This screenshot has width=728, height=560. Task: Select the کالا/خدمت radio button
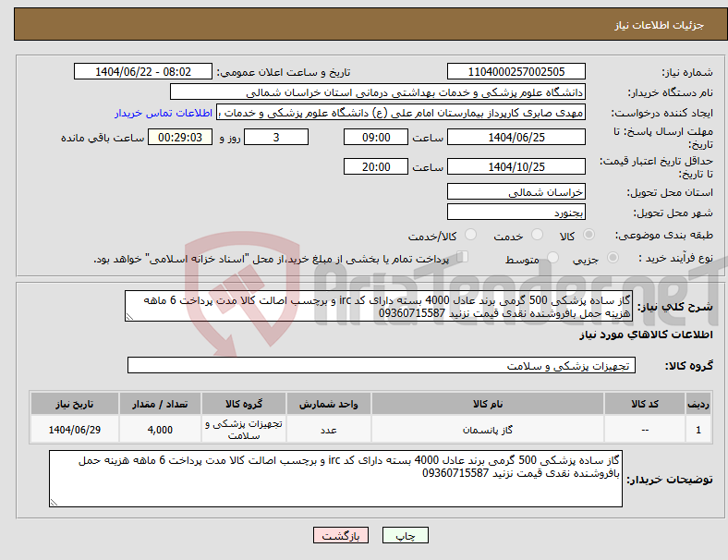[471, 235]
